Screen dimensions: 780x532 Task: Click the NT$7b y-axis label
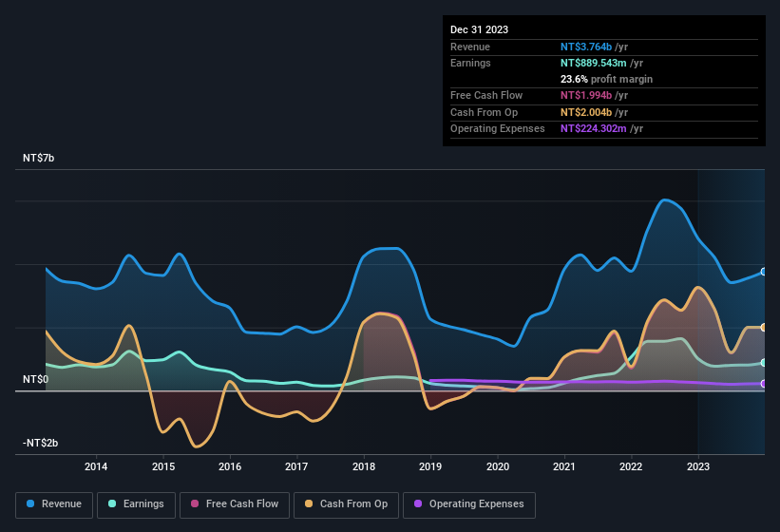click(x=39, y=158)
